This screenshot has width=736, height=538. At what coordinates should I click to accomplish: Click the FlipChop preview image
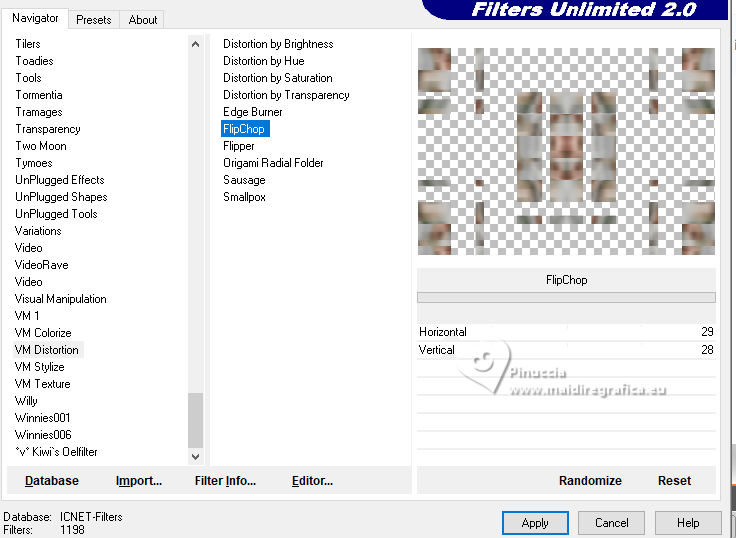click(566, 151)
